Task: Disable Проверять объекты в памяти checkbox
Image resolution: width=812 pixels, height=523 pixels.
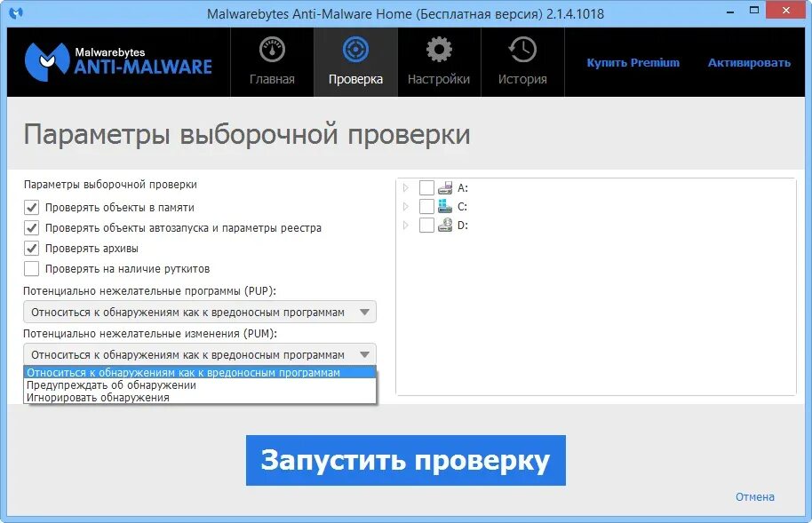Action: 32,208
